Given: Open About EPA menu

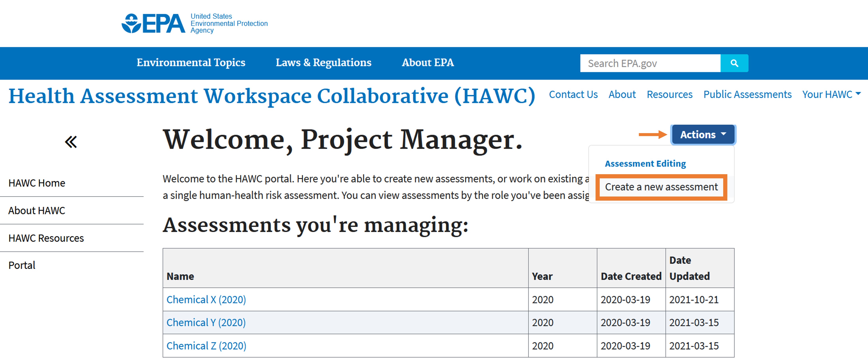Looking at the screenshot, I should click(x=428, y=63).
